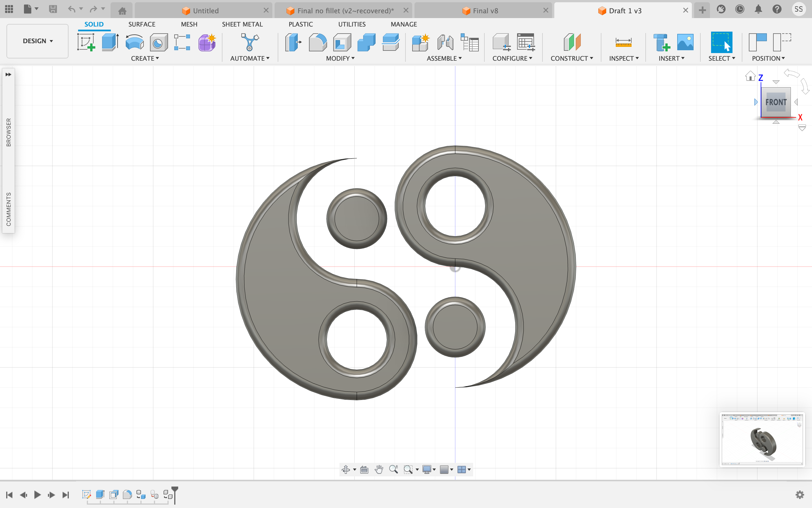
Task: Play the timeline
Action: [37, 494]
